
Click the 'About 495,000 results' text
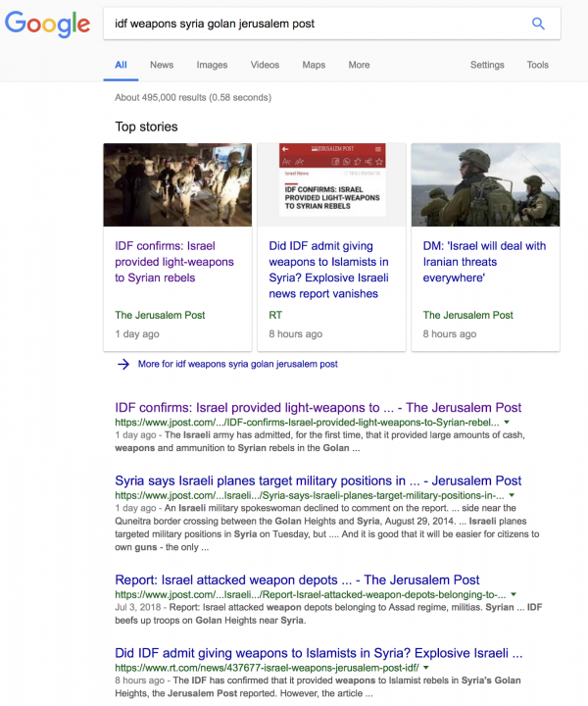(x=193, y=97)
